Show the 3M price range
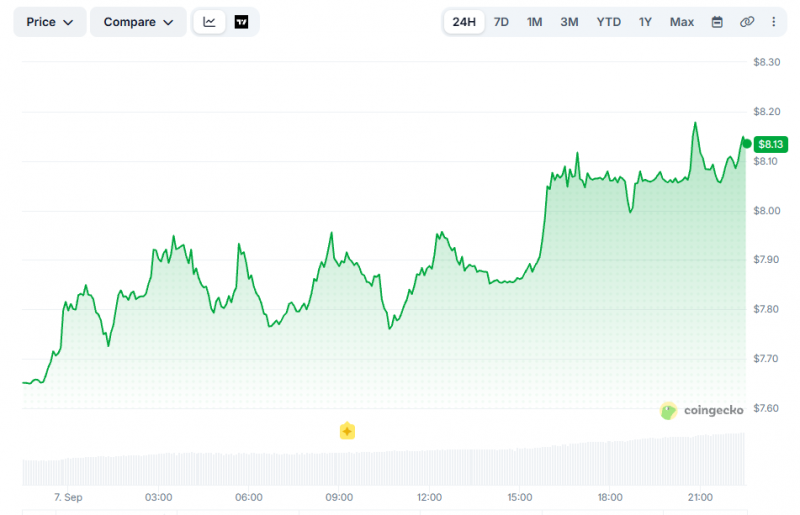The image size is (800, 515). tap(569, 22)
